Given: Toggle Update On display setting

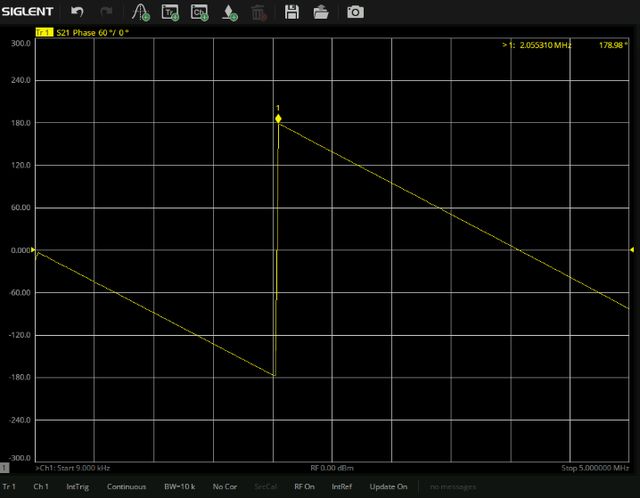Looking at the screenshot, I should coord(388,487).
